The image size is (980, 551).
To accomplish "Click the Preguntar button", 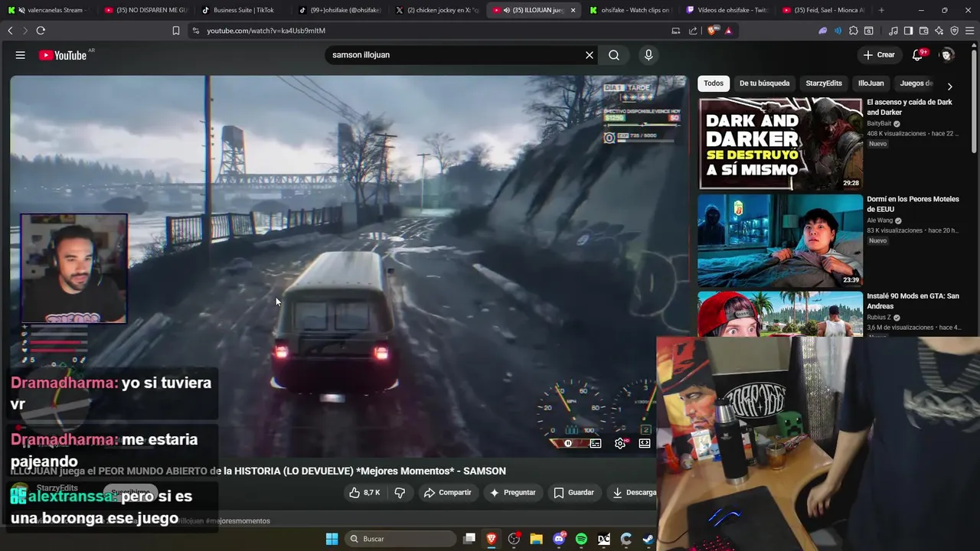I will tap(512, 493).
